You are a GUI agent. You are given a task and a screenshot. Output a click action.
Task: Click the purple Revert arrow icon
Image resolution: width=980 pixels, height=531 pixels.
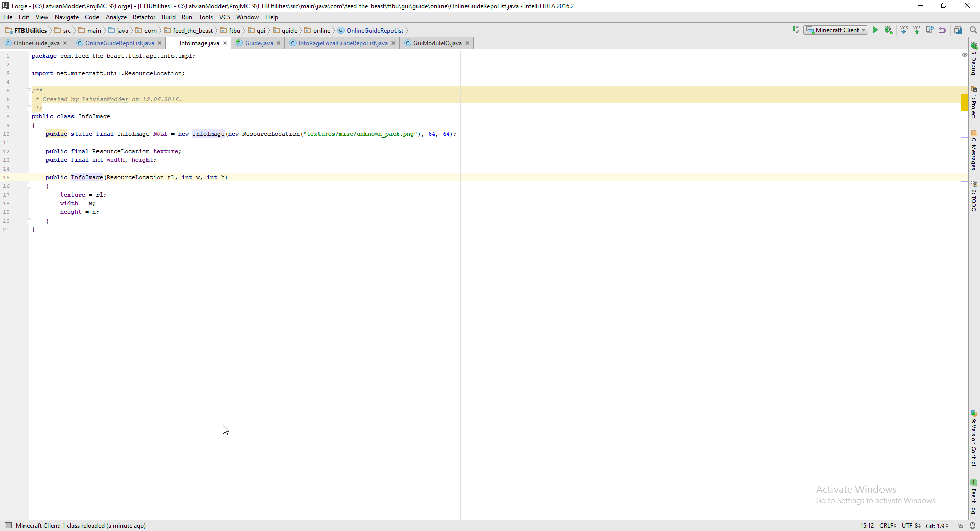[x=942, y=30]
